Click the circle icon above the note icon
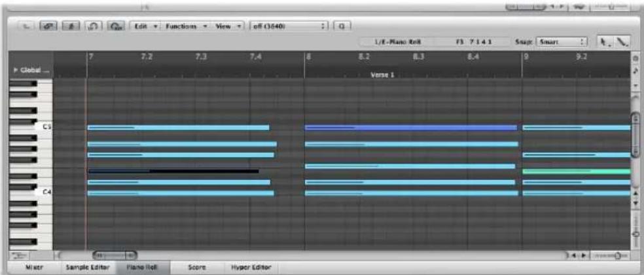The image size is (644, 275). click(x=635, y=59)
